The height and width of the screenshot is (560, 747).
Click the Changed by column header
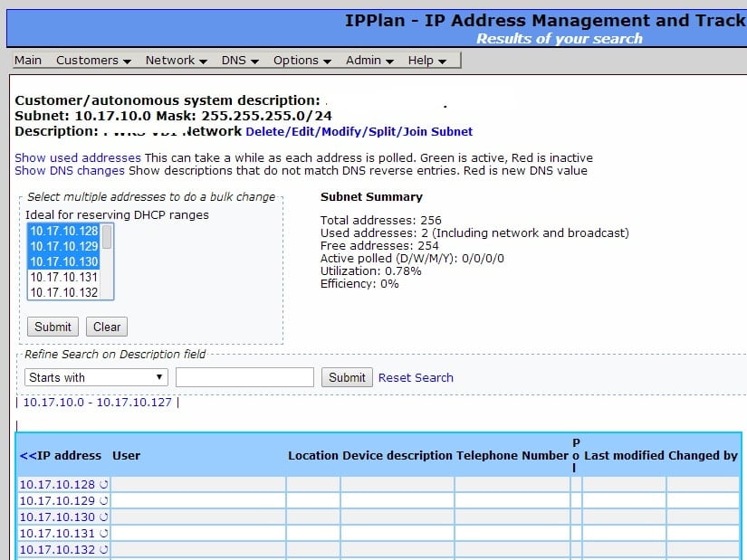pos(704,456)
